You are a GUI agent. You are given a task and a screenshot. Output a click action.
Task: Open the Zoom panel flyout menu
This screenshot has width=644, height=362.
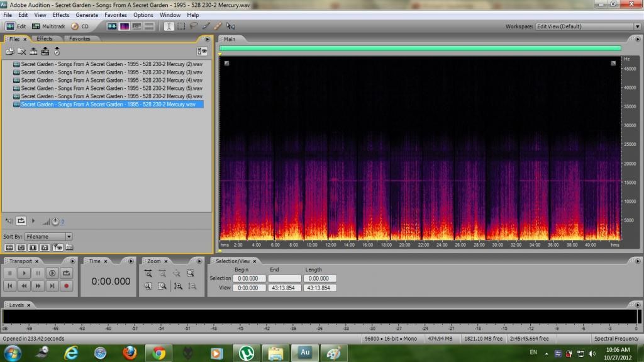coord(199,261)
